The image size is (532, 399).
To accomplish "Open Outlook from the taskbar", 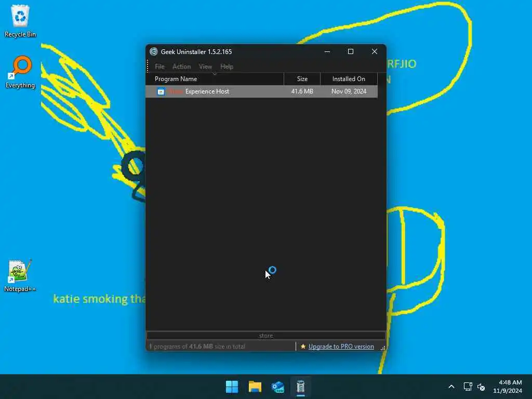I will click(277, 387).
